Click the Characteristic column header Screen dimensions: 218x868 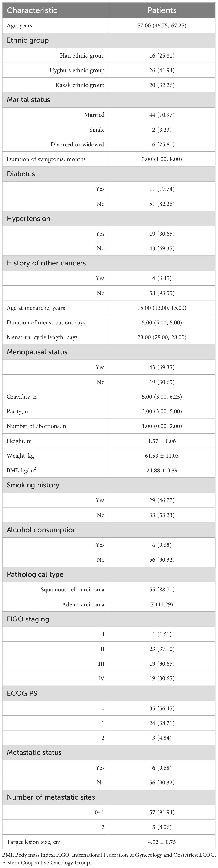coord(32,10)
